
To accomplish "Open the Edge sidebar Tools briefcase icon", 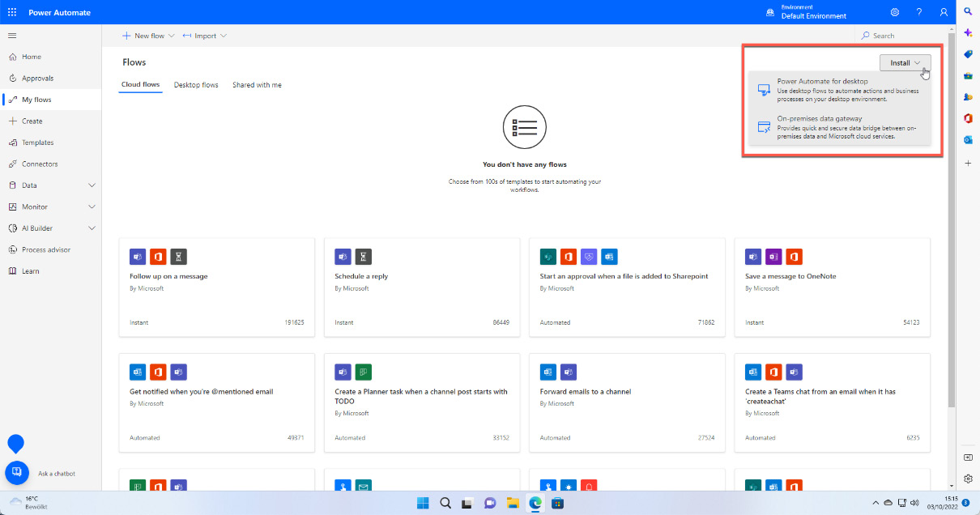I will pos(968,75).
